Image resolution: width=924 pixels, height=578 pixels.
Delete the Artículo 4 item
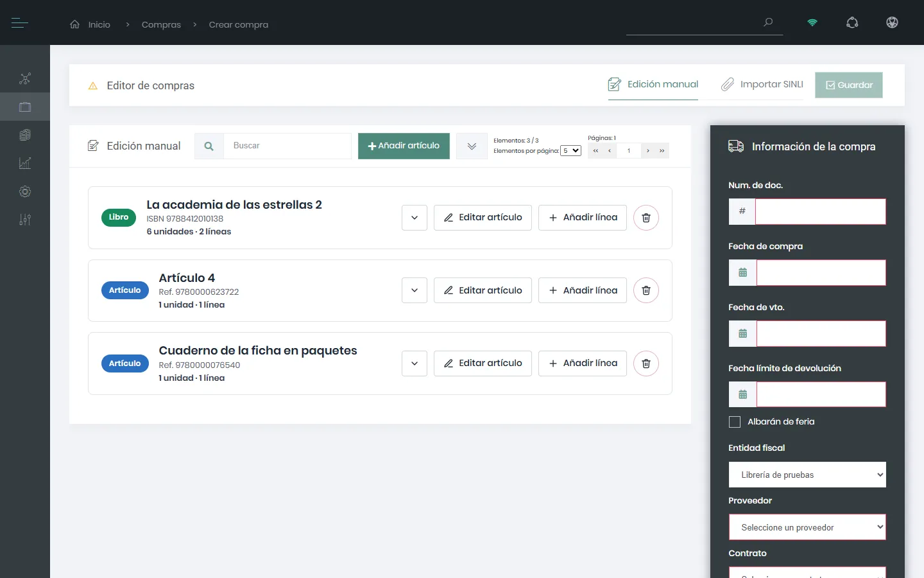tap(646, 290)
